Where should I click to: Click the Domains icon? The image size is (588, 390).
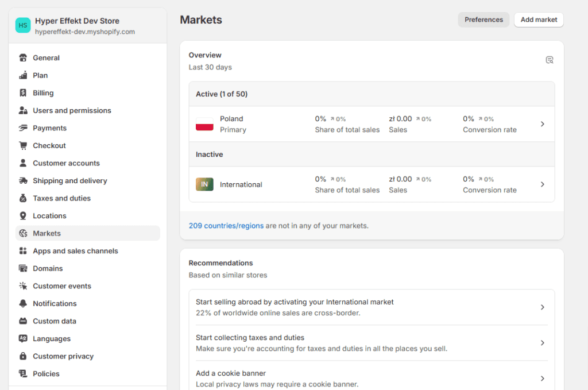[23, 268]
